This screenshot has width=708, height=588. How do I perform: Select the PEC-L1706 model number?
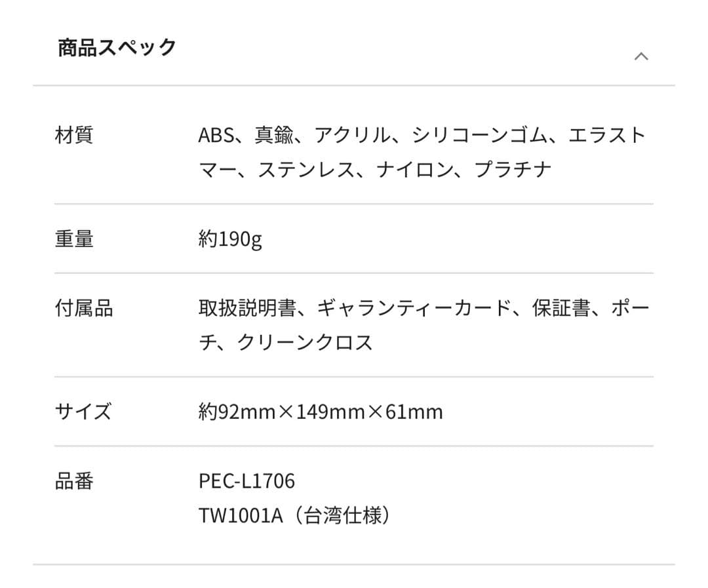coord(246,480)
